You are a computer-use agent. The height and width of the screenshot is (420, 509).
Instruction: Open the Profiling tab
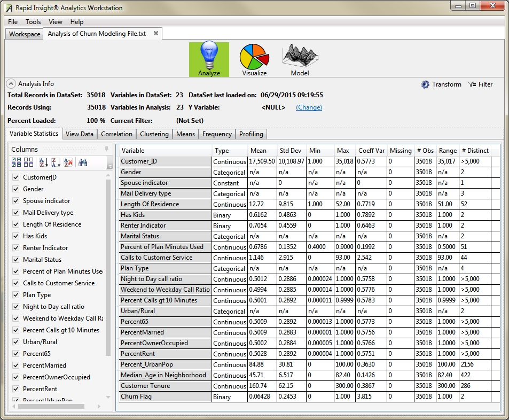[x=251, y=134]
